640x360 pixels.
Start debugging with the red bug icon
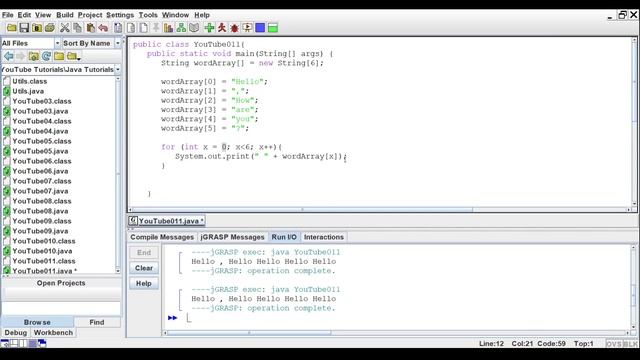[234, 28]
